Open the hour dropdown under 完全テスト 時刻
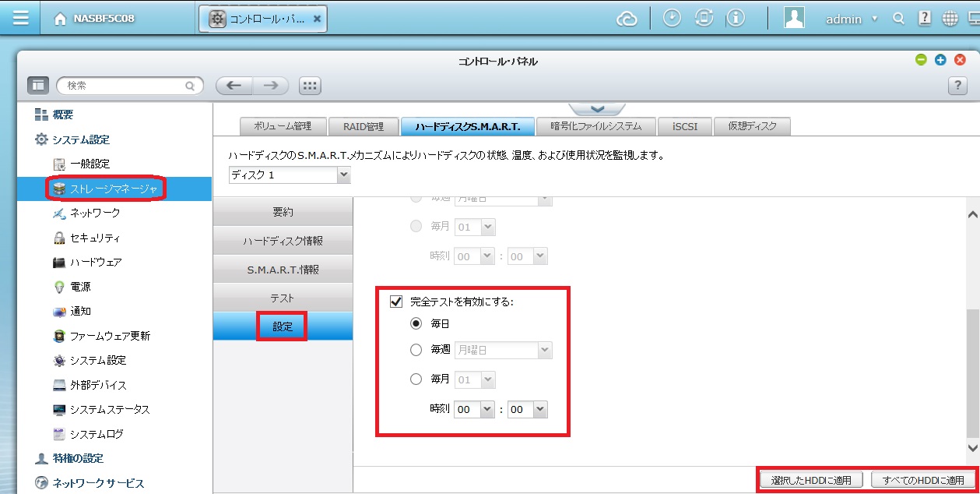Screen dimensions: 980x494 click(x=475, y=409)
